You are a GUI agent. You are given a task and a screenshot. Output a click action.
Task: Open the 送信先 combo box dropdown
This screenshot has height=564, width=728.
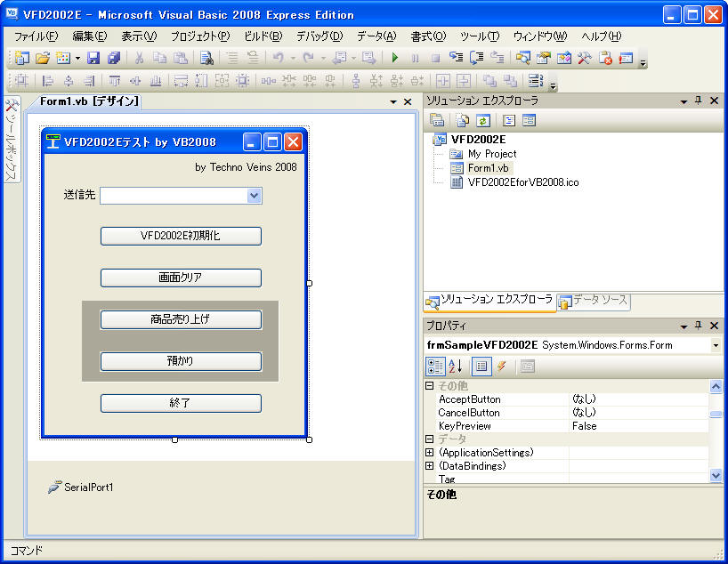click(x=254, y=196)
